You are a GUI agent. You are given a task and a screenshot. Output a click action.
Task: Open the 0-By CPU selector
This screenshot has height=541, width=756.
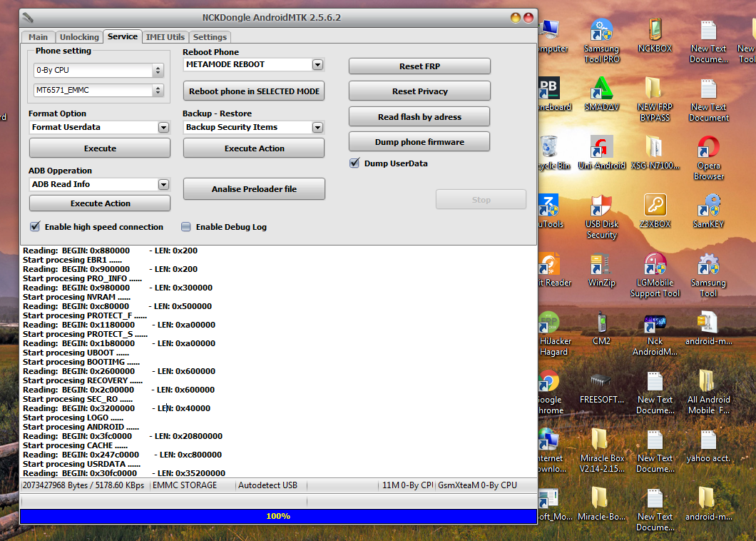pyautogui.click(x=98, y=70)
